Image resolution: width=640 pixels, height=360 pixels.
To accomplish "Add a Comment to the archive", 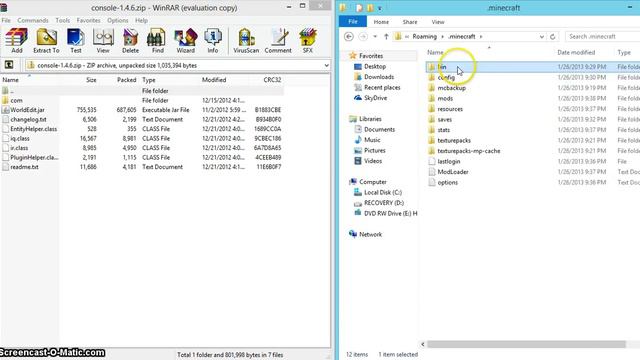I will [278, 41].
